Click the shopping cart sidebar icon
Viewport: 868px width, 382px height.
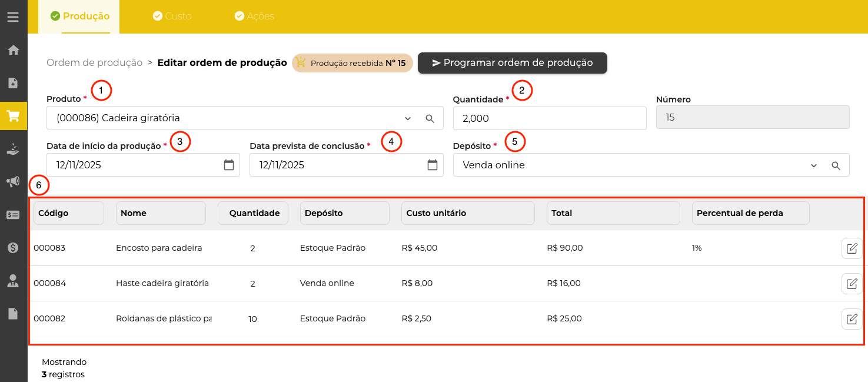[x=13, y=116]
